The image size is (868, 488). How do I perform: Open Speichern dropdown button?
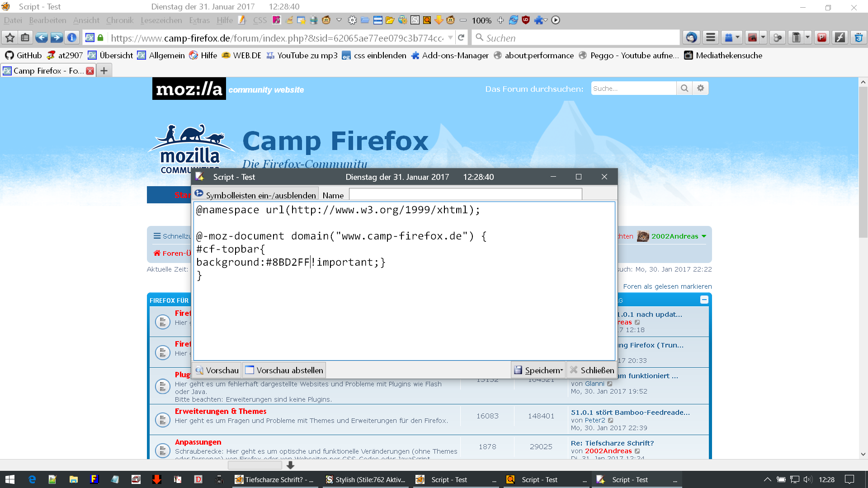point(538,370)
